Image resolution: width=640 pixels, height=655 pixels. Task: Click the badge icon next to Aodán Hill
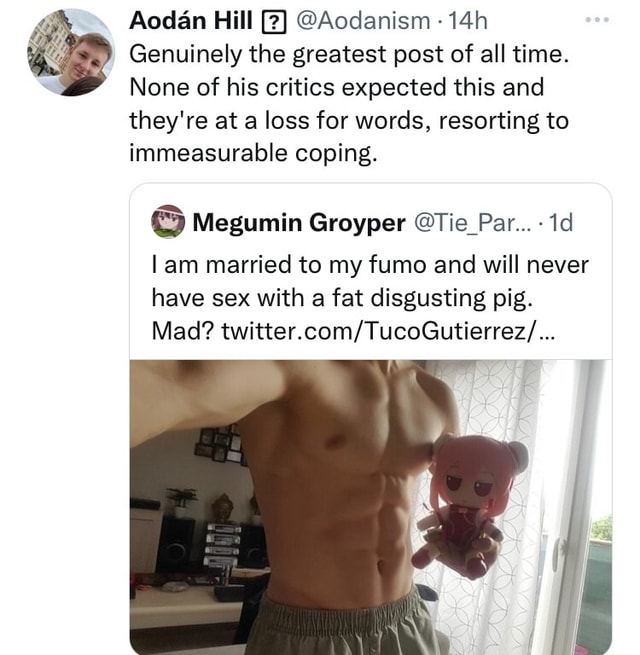274,22
